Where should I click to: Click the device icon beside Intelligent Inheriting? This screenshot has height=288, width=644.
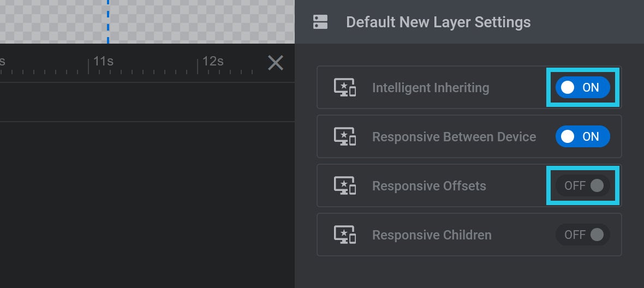pyautogui.click(x=344, y=87)
